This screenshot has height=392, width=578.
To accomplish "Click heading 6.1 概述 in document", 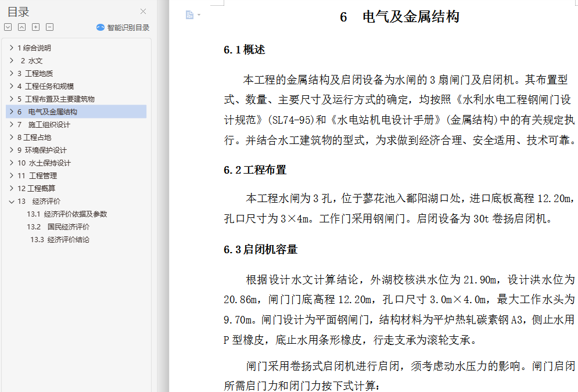I will coord(245,50).
